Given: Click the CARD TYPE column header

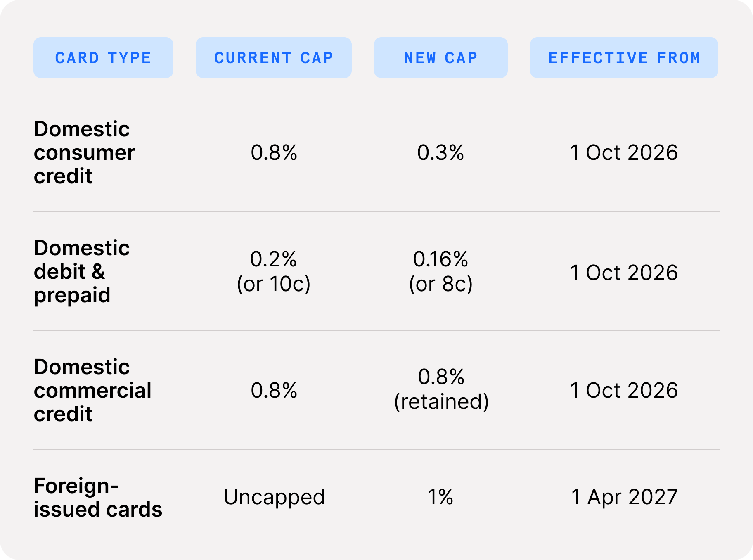Looking at the screenshot, I should (x=103, y=58).
